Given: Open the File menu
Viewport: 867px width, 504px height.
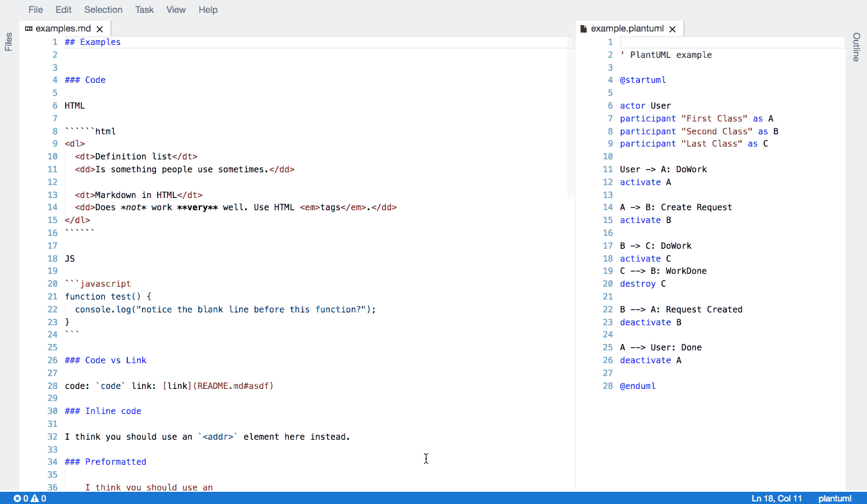Looking at the screenshot, I should pos(35,10).
